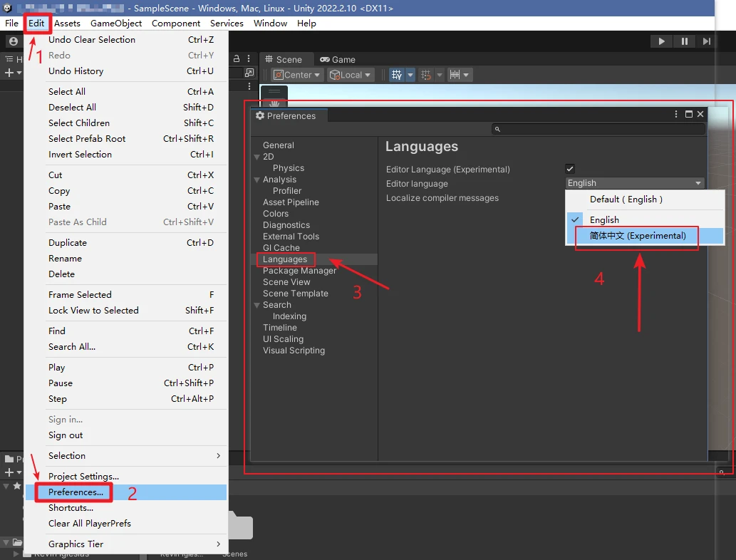Open the snap increment dropdown arrow
The image size is (736, 560).
tap(466, 75)
